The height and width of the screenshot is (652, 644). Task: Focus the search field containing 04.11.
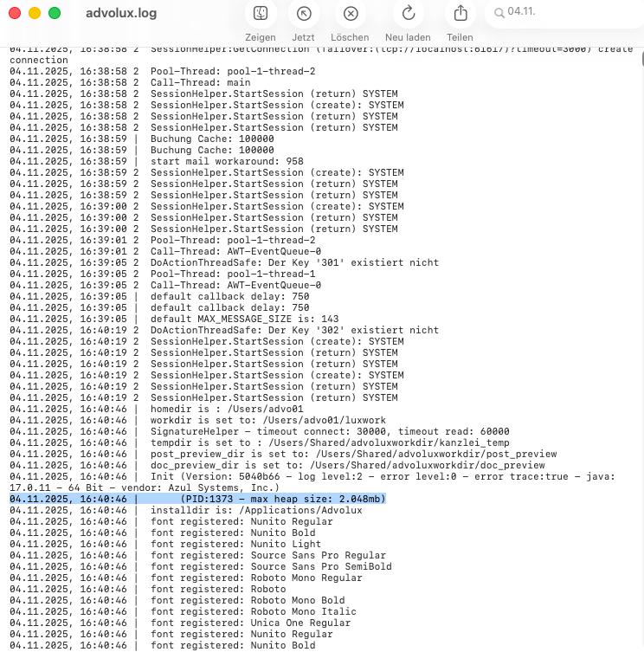(x=563, y=13)
